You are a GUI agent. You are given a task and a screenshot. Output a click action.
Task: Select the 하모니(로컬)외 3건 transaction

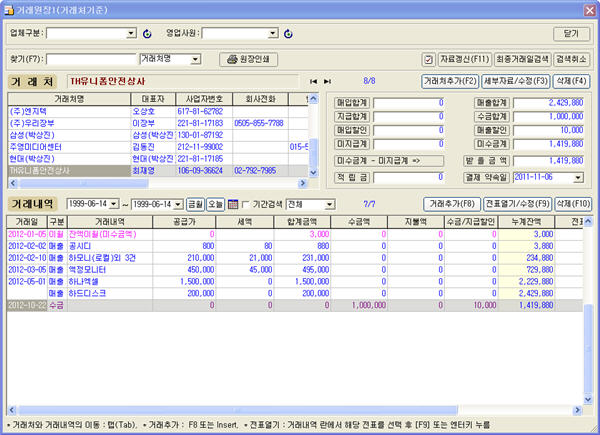click(295, 258)
